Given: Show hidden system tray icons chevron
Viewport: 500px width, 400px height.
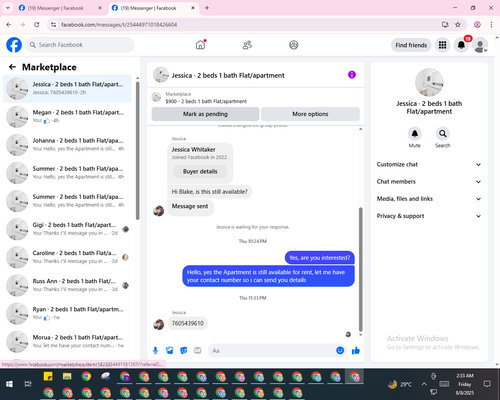Looking at the screenshot, I should [x=424, y=384].
